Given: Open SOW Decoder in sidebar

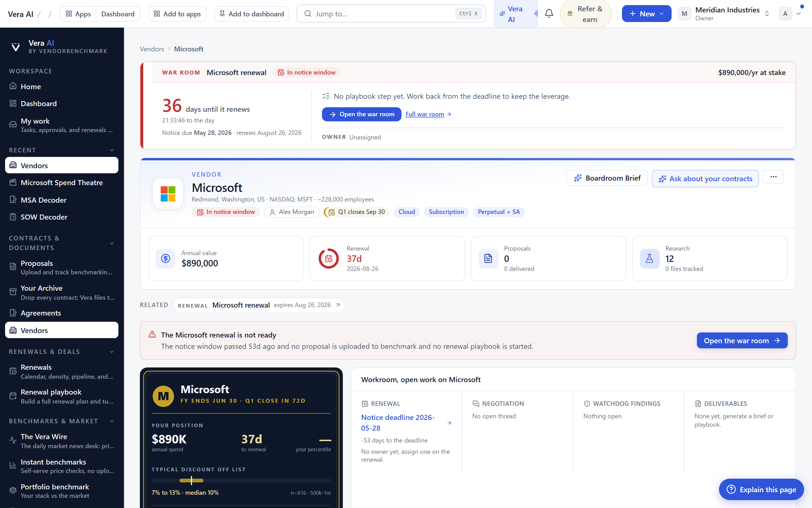Looking at the screenshot, I should [x=62, y=217].
